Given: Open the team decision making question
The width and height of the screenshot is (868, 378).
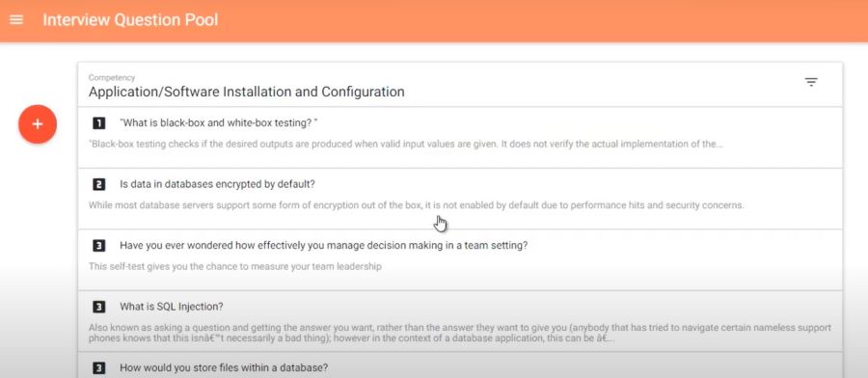Looking at the screenshot, I should click(x=323, y=246).
